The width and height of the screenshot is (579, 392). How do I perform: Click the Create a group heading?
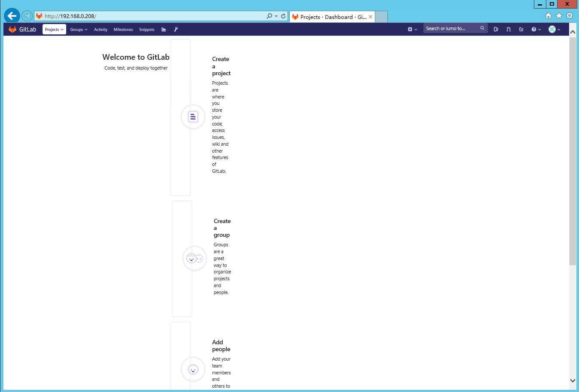(x=222, y=228)
